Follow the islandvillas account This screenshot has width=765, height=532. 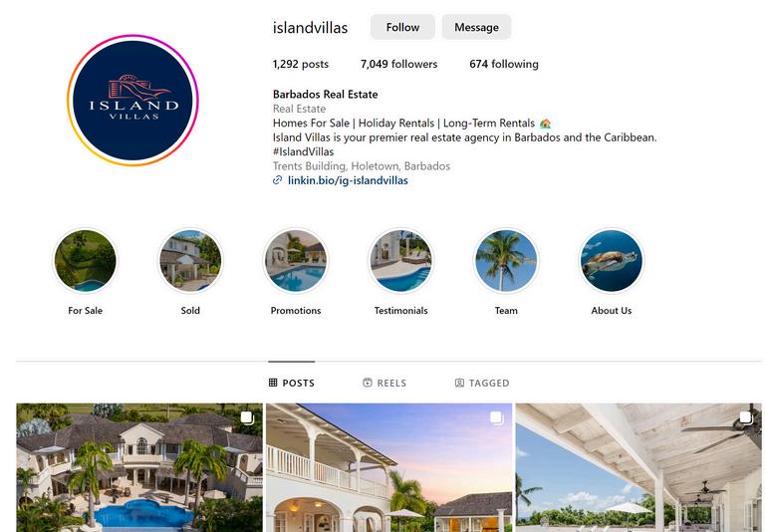point(402,27)
